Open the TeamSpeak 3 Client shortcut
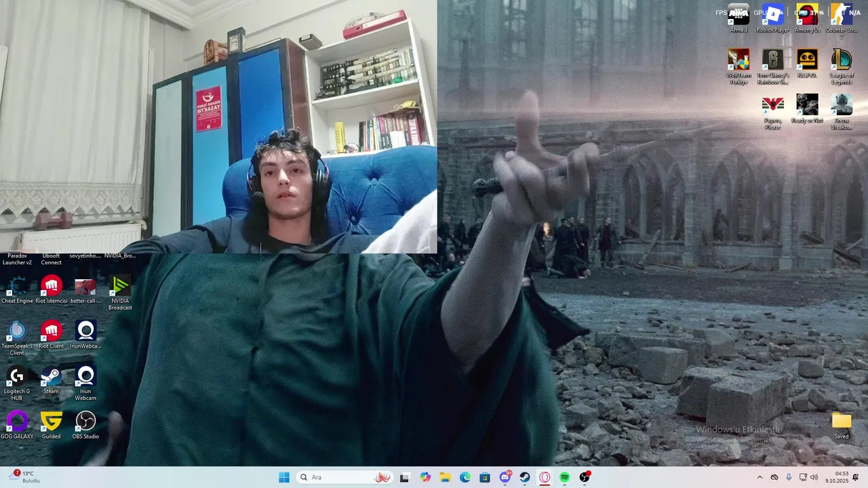 pyautogui.click(x=17, y=338)
